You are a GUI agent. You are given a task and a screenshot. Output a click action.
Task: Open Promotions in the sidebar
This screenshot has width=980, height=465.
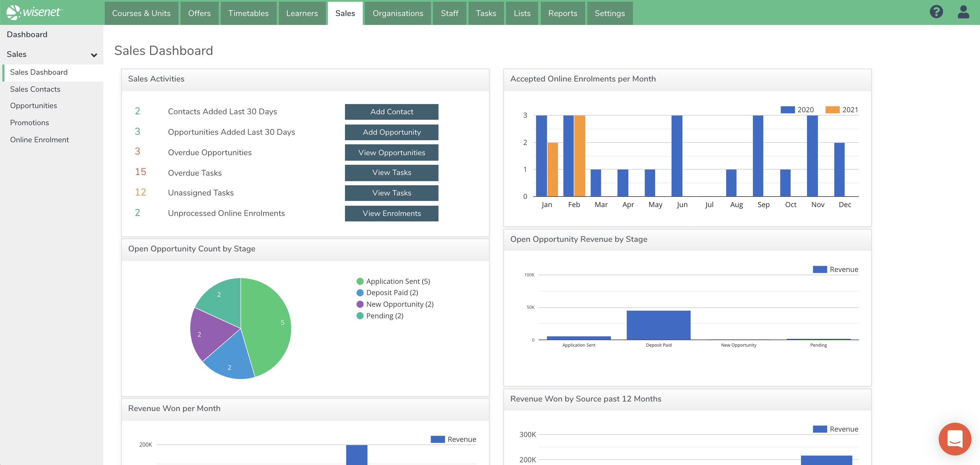(29, 122)
